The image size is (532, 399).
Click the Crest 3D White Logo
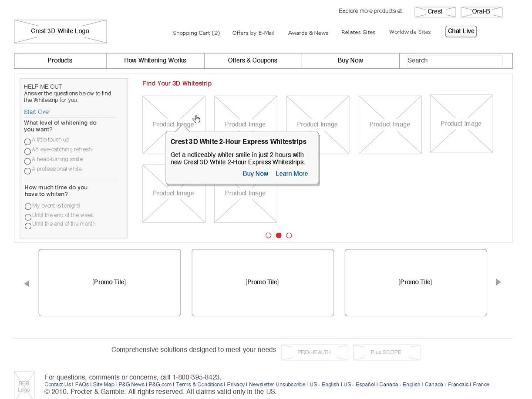tap(60, 31)
